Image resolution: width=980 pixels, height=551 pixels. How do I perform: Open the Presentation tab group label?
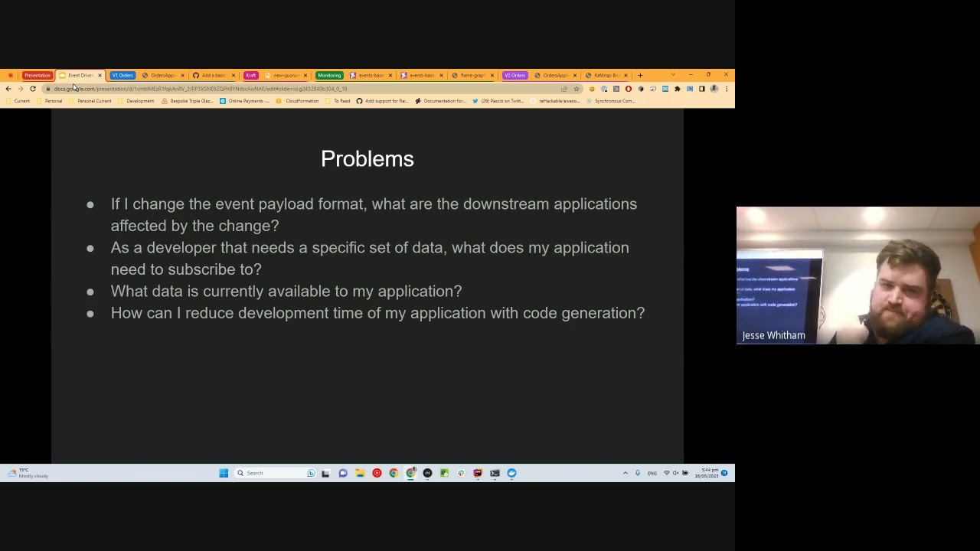37,75
